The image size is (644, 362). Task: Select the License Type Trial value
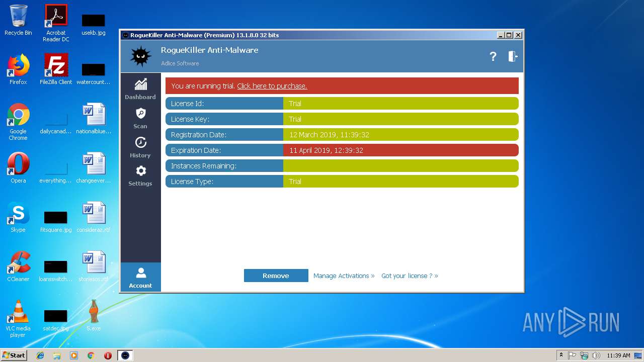(x=295, y=182)
